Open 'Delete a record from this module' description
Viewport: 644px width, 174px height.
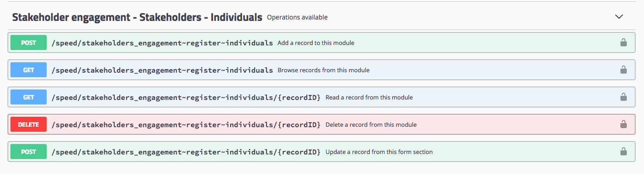371,124
